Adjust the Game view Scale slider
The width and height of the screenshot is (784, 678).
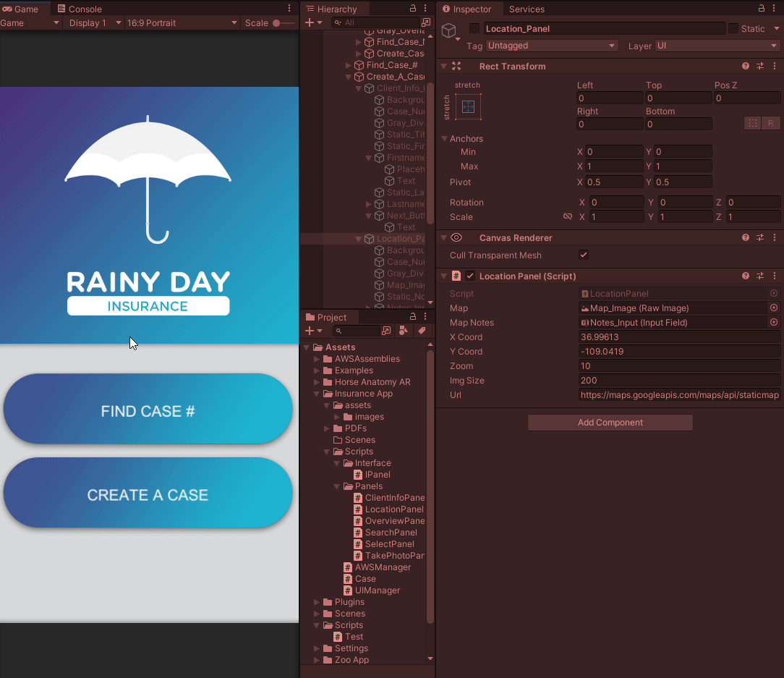pos(283,23)
